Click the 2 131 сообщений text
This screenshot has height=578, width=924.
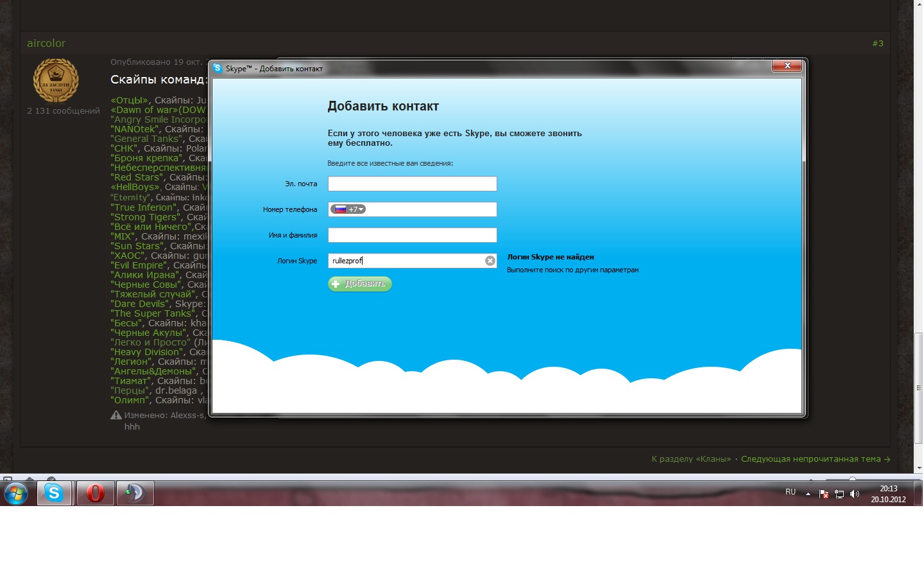coord(64,111)
